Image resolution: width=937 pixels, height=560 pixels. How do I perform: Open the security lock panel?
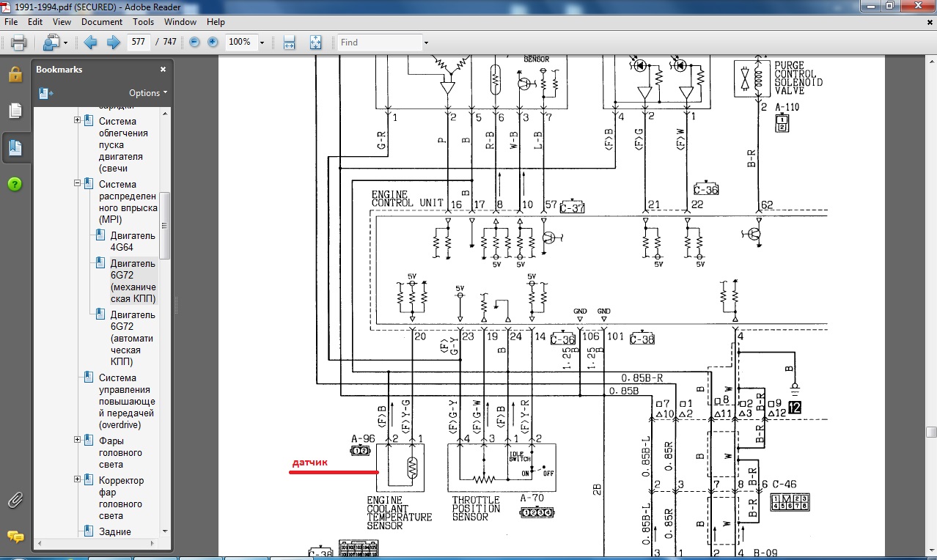(x=15, y=74)
